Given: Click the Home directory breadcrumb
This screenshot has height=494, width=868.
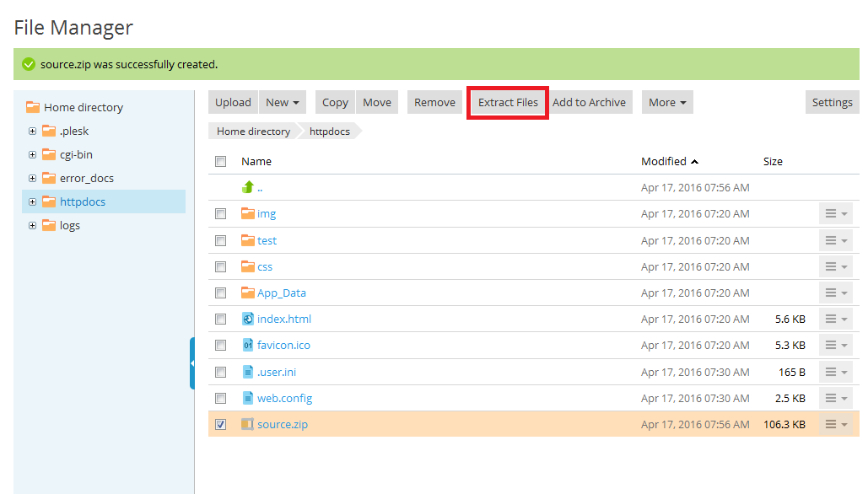Looking at the screenshot, I should click(x=254, y=132).
